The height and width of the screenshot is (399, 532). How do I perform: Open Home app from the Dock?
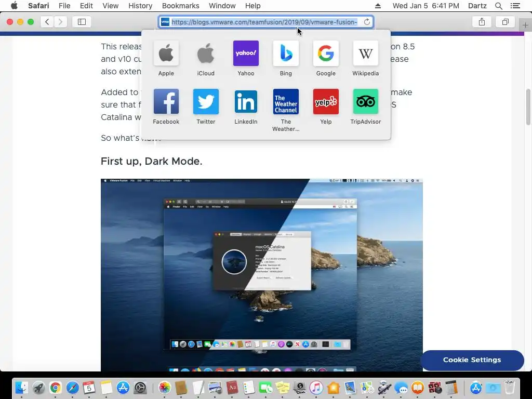click(333, 388)
